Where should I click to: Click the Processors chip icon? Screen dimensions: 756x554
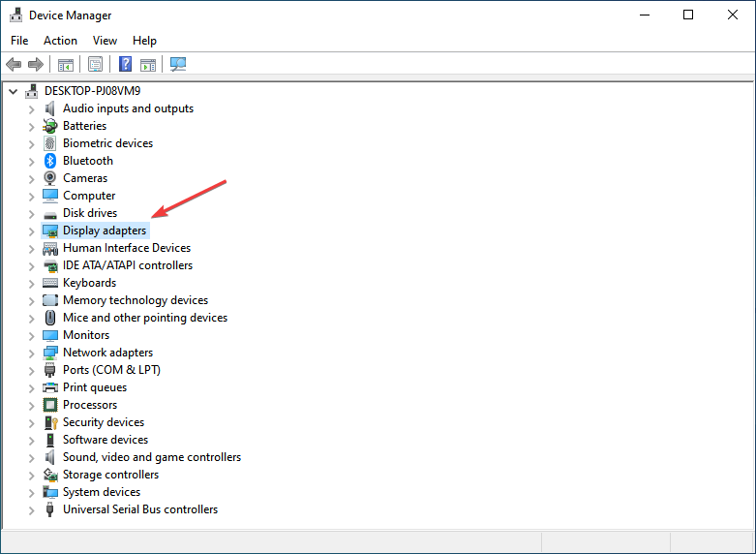(x=50, y=405)
